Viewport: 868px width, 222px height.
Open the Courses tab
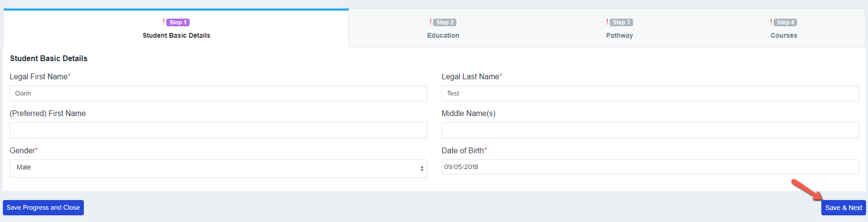[x=784, y=29]
